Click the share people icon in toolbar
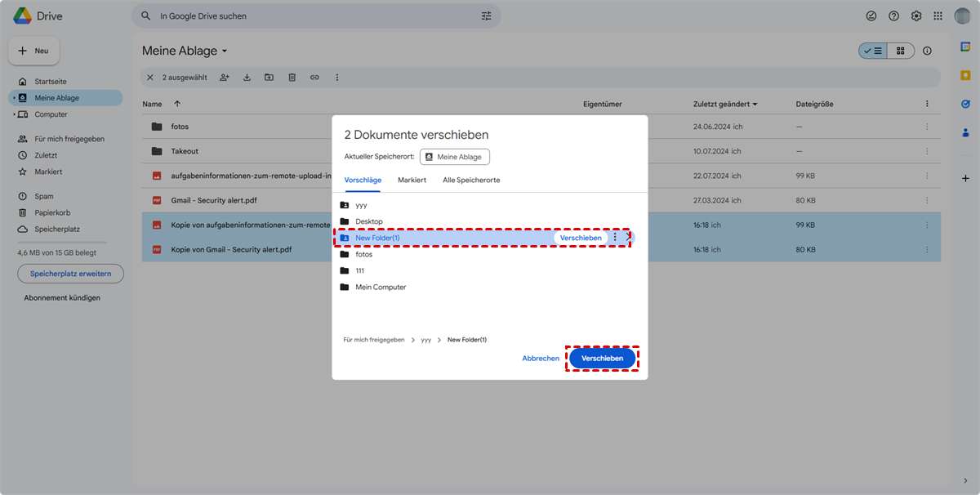Screen dimensions: 980x495 [224, 78]
